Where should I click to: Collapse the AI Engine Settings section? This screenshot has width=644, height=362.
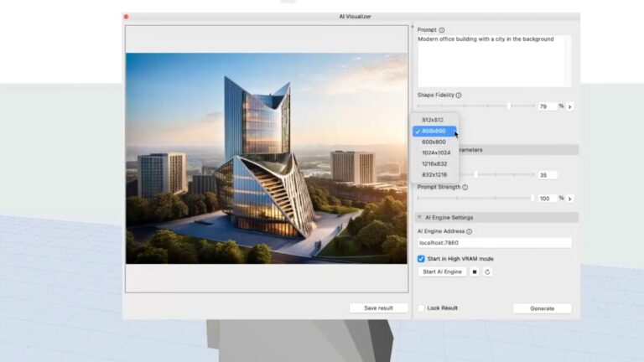tap(419, 217)
